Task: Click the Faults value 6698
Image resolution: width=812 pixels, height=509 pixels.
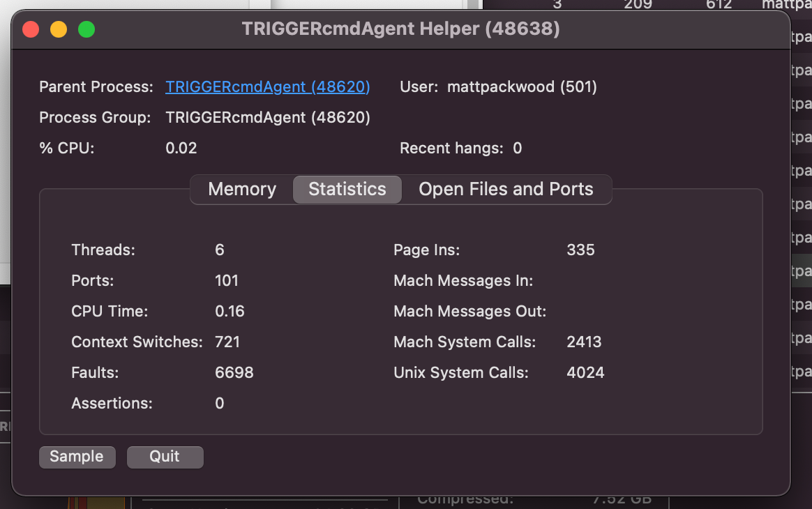Action: coord(234,372)
